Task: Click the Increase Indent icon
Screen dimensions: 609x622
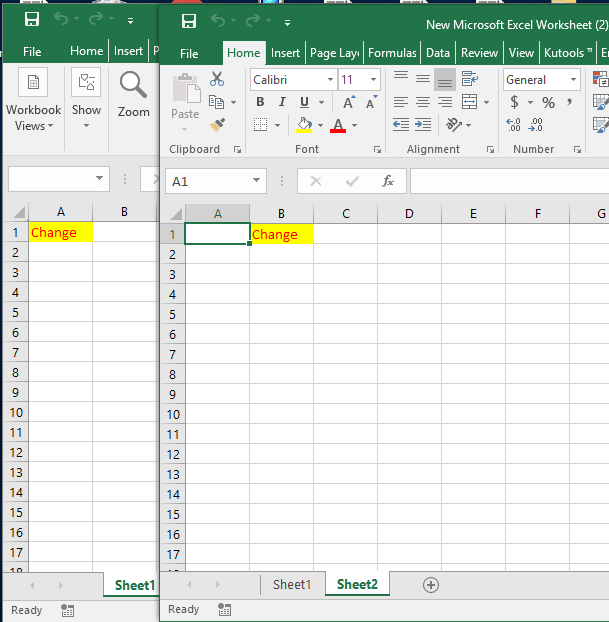Action: coord(424,125)
